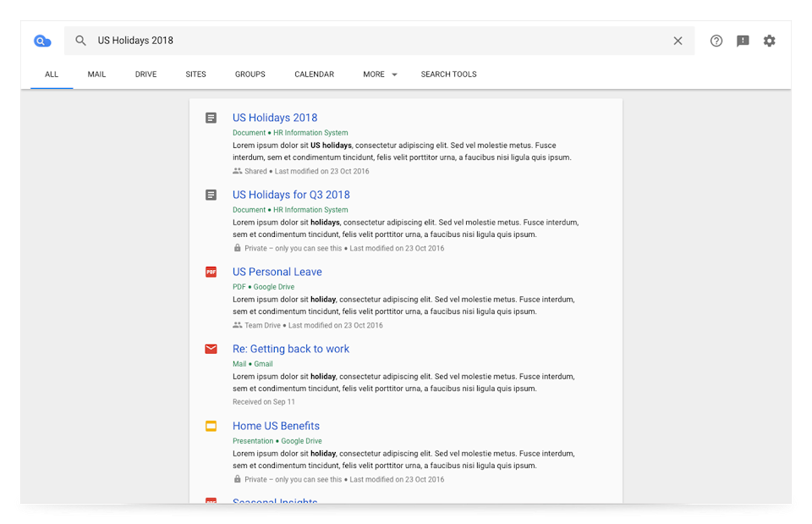The height and width of the screenshot is (524, 812).
Task: Switch to the MAIL tab
Action: (96, 74)
